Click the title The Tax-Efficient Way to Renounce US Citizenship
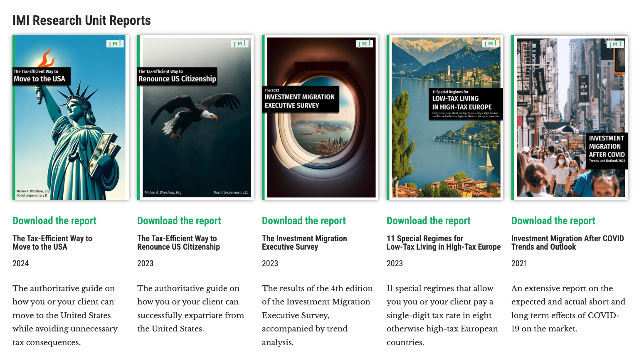This screenshot has width=644, height=363. pos(179,243)
